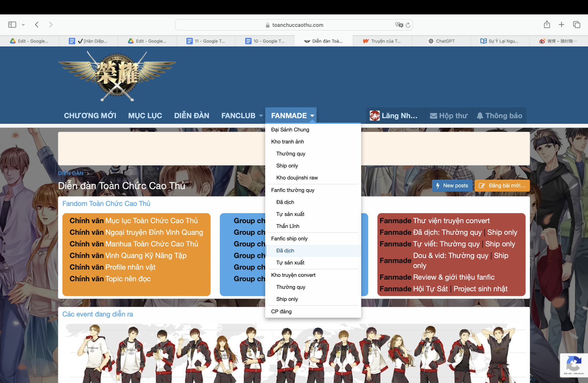Screen dimensions: 588x383
Task: Open Hội Tự Sát link
Action: click(x=430, y=289)
